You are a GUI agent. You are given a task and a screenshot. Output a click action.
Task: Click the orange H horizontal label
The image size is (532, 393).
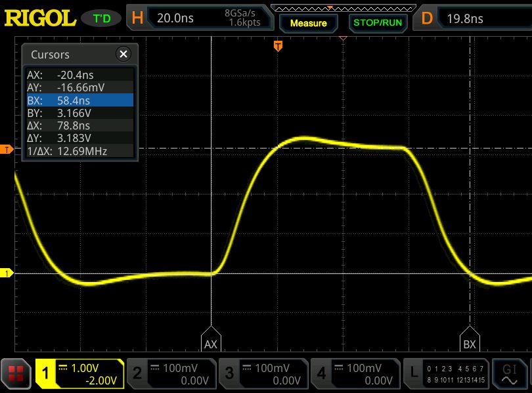pos(137,18)
